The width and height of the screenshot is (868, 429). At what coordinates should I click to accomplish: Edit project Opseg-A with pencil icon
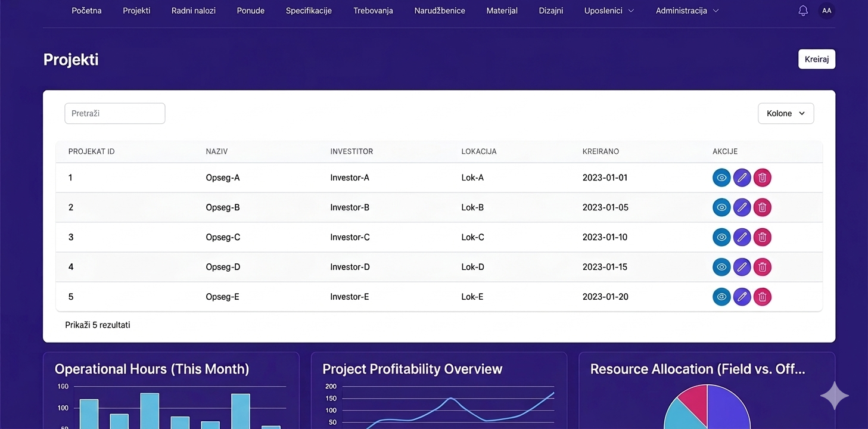[742, 178]
